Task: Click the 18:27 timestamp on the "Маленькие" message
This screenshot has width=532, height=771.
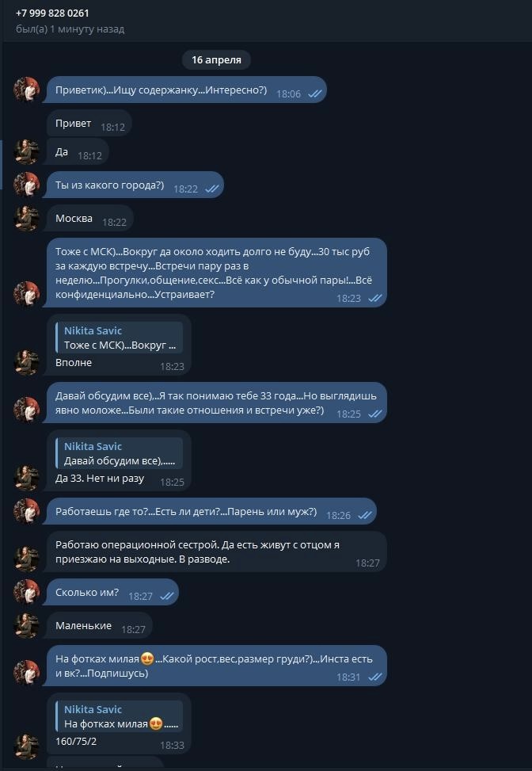Action: coord(133,629)
